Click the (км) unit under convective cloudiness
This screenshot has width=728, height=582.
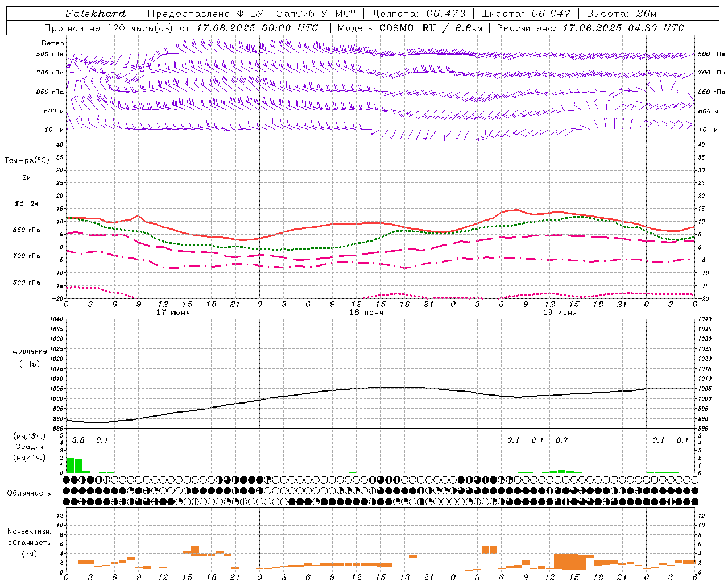30,553
